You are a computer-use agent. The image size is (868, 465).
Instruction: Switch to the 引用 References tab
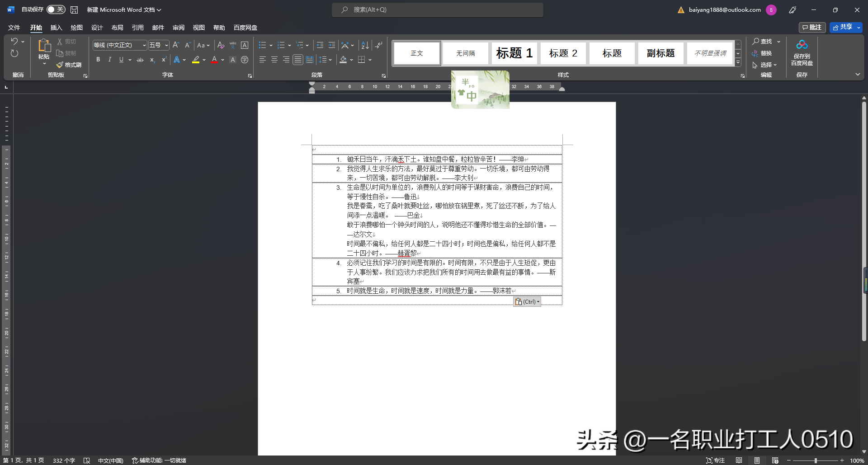click(138, 28)
